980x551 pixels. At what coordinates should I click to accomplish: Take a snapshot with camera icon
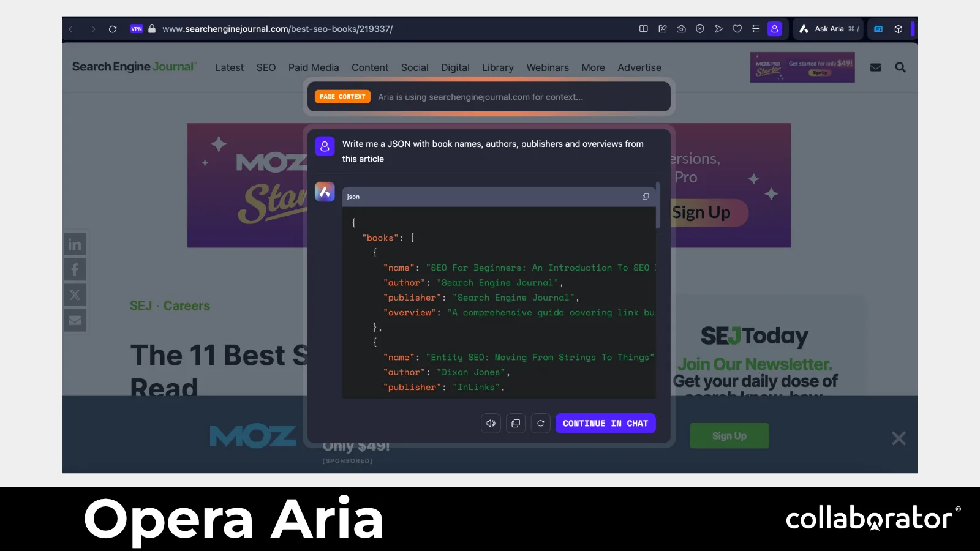pyautogui.click(x=681, y=29)
